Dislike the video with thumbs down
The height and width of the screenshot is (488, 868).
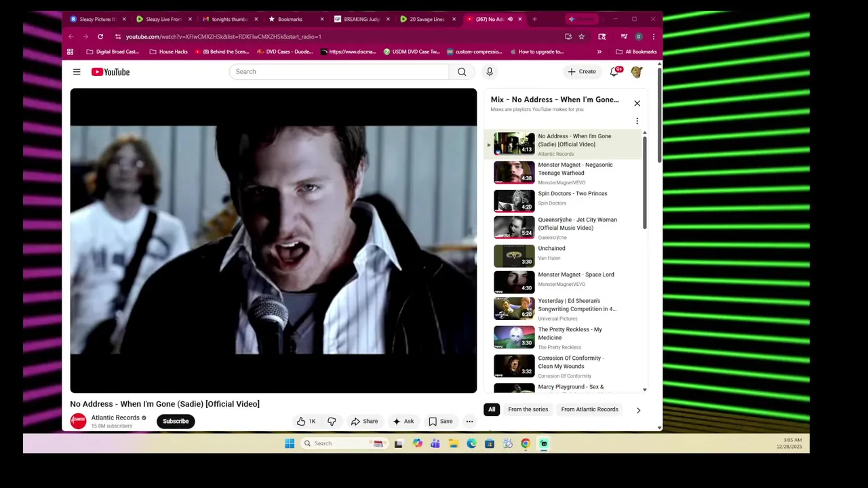coord(332,422)
